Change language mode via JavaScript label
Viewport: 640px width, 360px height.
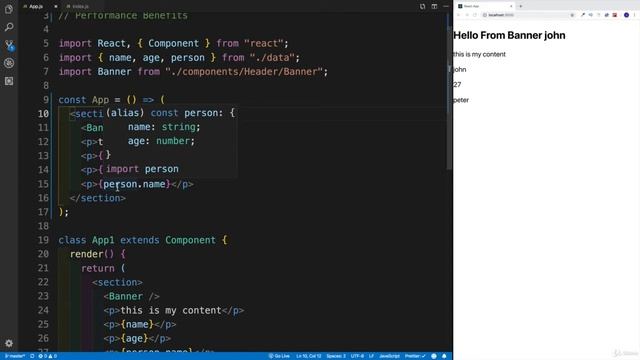coord(389,356)
